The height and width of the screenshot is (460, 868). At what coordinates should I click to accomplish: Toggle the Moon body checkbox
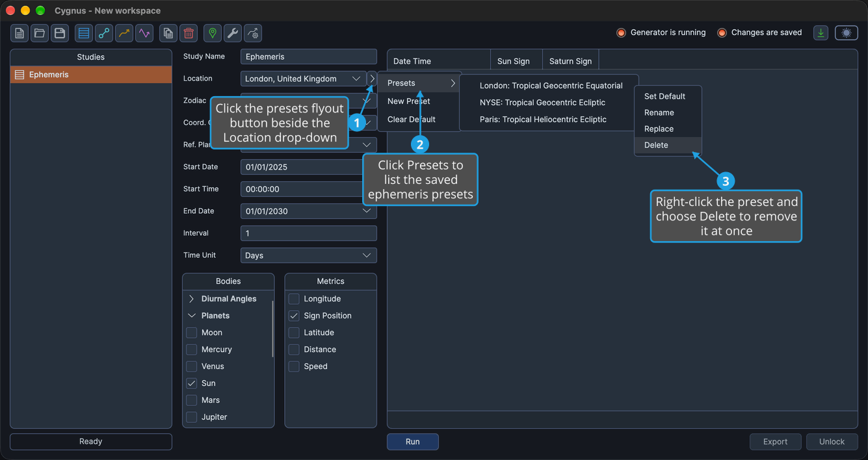(x=192, y=333)
